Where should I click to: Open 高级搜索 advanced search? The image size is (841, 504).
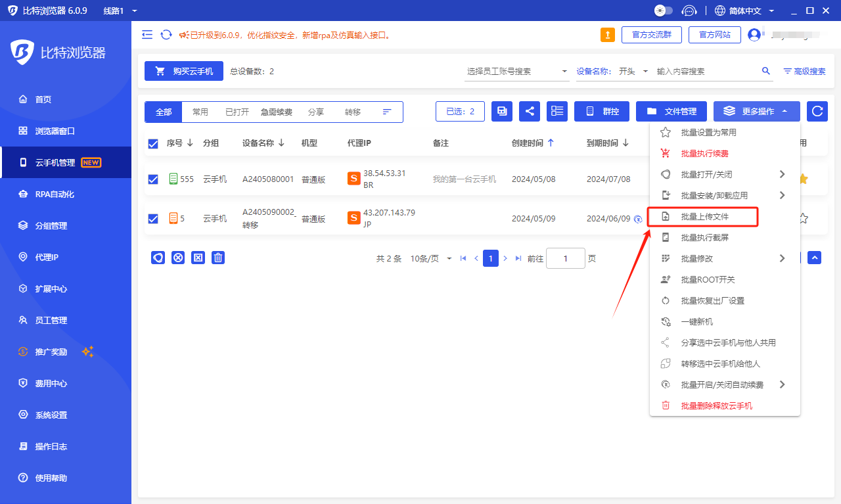coord(804,71)
